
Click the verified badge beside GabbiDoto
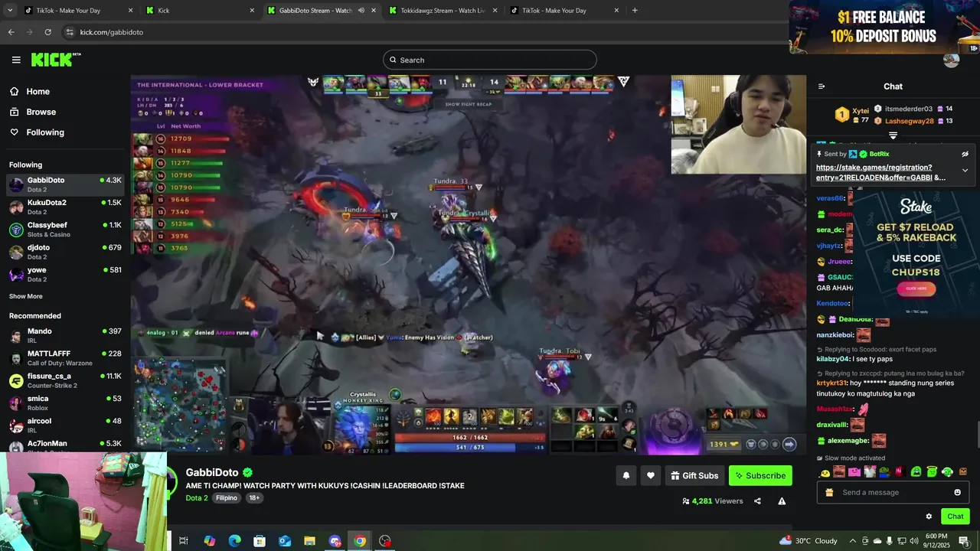[x=247, y=473]
